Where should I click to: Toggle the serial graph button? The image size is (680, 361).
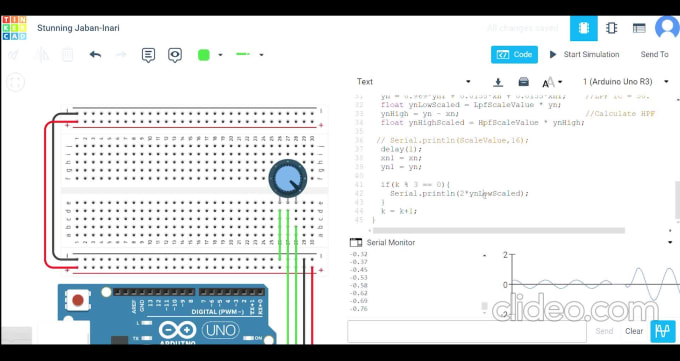click(663, 331)
